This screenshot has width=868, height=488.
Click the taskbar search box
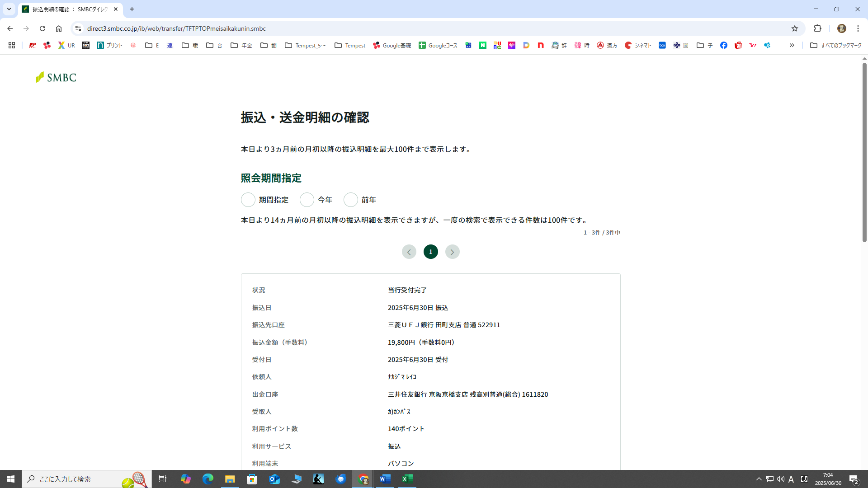point(87,479)
